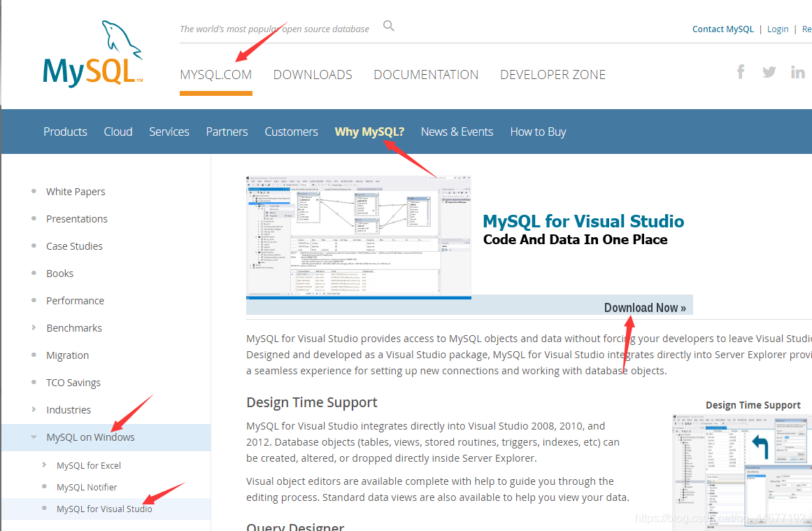This screenshot has width=812, height=531.
Task: Open the MySQL Twitter icon
Action: tap(769, 72)
